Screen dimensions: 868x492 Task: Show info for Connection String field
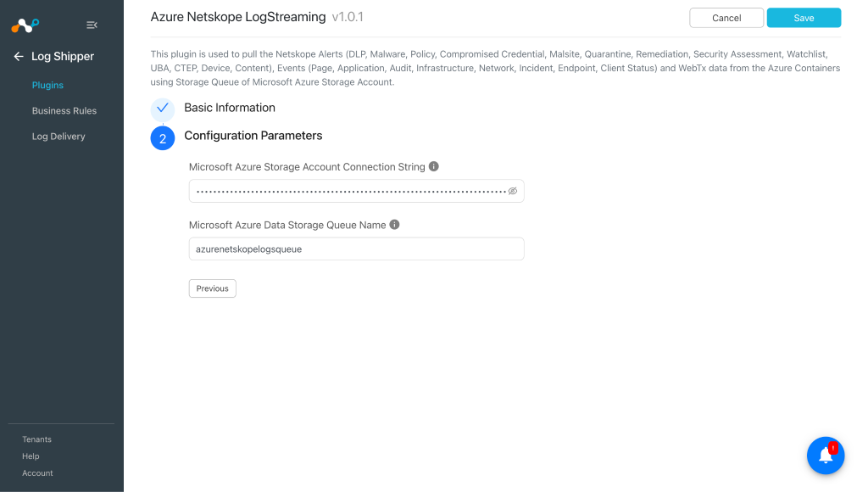click(434, 166)
